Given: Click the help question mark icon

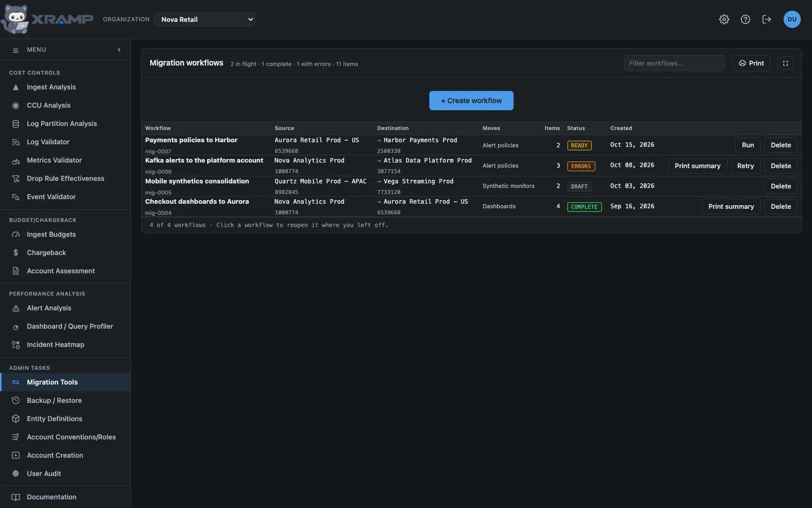Looking at the screenshot, I should click(746, 19).
